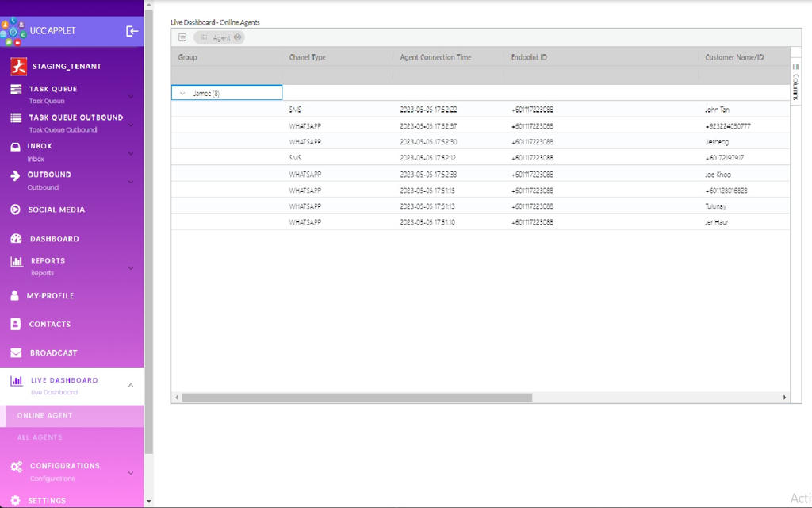Remove the Agent grouping chip
The width and height of the screenshot is (812, 508).
(238, 37)
